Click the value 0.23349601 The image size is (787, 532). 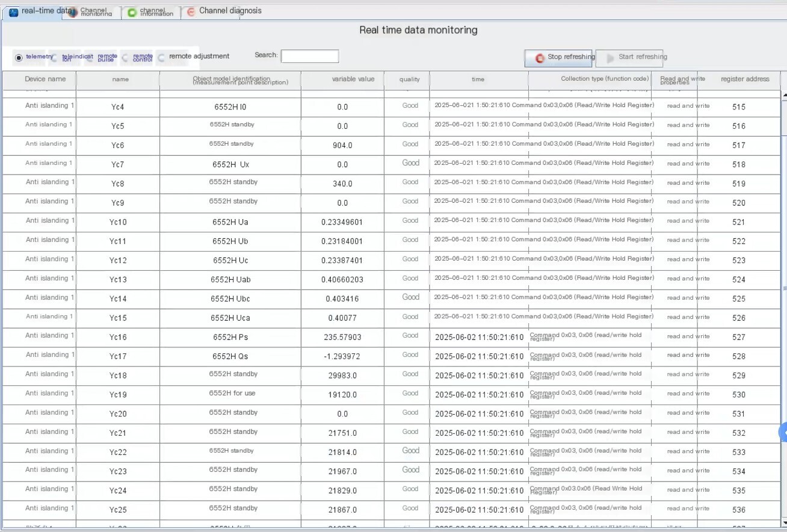tap(342, 223)
